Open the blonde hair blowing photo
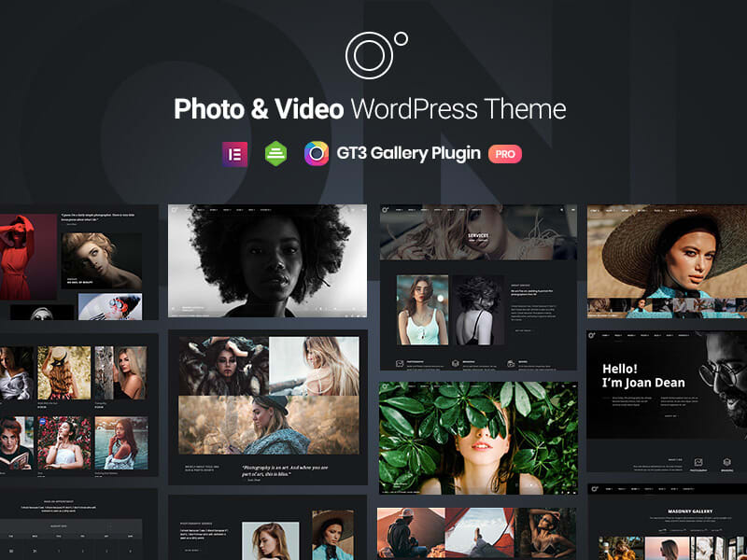The height and width of the screenshot is (560, 747). tap(314, 366)
